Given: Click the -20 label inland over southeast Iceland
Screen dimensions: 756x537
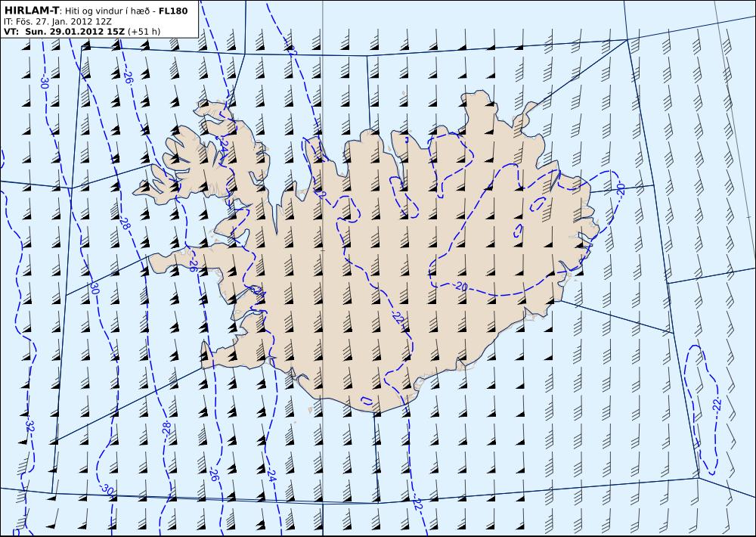Looking at the screenshot, I should 461,287.
